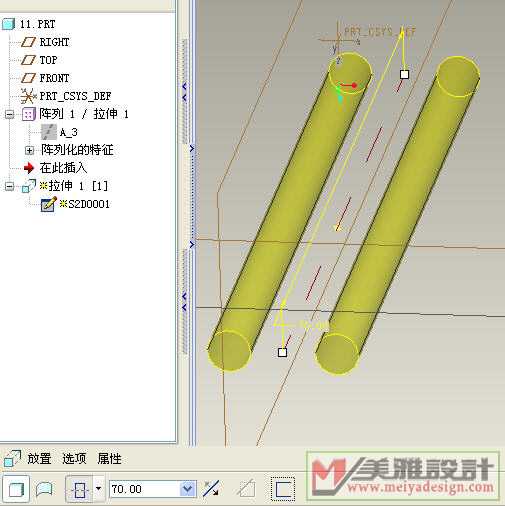Open the depth value dropdown list
The height and width of the screenshot is (506, 505).
pyautogui.click(x=188, y=489)
